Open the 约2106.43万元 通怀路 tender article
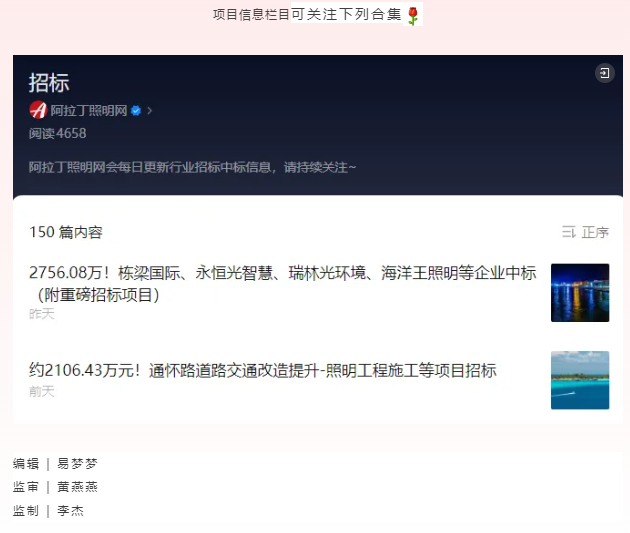The width and height of the screenshot is (630, 533). pyautogui.click(x=262, y=371)
